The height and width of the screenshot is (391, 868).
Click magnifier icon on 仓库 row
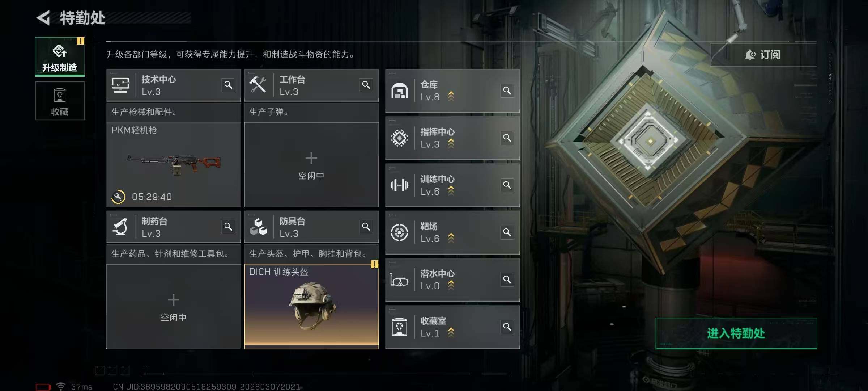tap(507, 91)
